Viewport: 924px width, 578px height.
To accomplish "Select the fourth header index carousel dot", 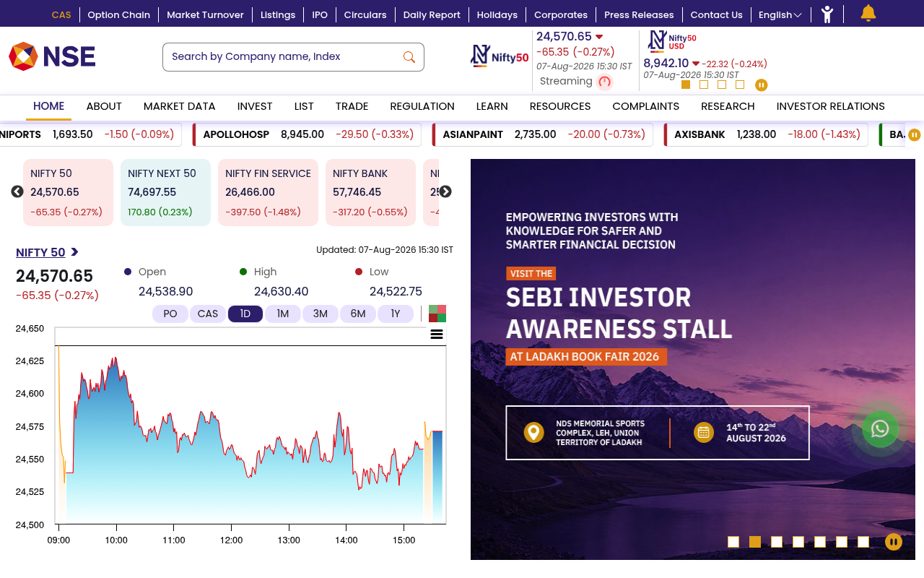I will pos(740,85).
